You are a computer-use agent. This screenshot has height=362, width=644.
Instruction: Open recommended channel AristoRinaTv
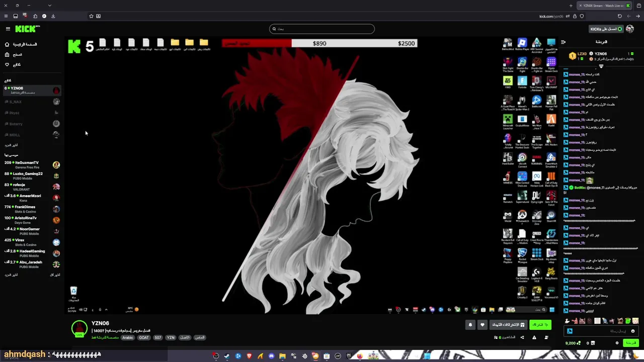[x=32, y=220]
